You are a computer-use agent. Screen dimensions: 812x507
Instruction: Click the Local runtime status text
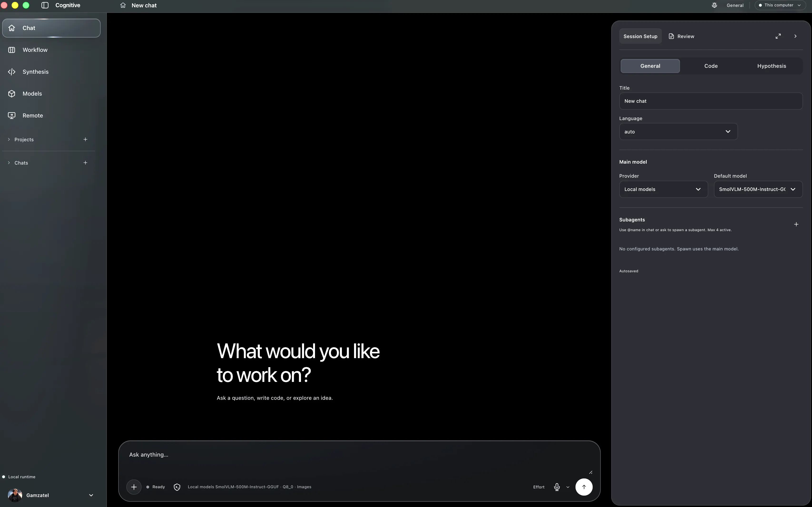coord(22,477)
